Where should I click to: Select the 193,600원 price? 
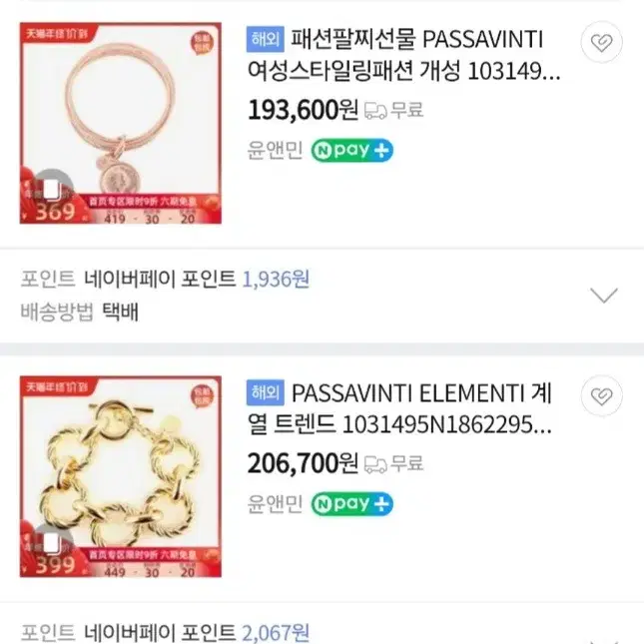304,110
